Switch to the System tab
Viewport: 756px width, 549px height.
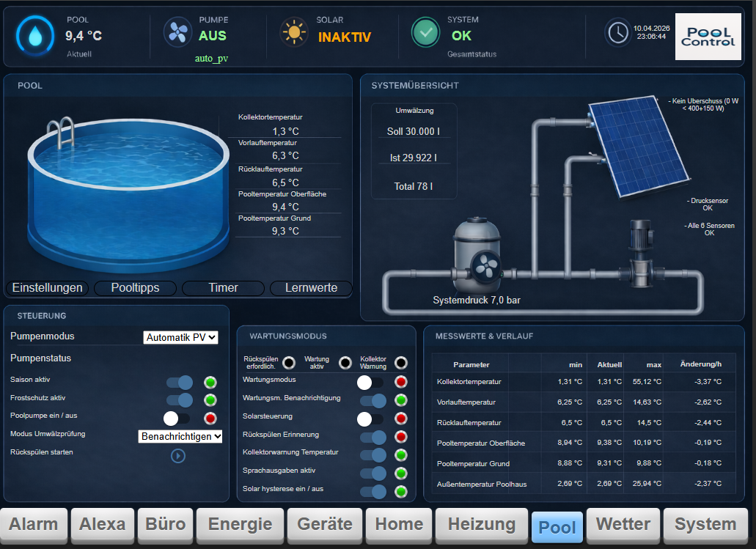(705, 524)
